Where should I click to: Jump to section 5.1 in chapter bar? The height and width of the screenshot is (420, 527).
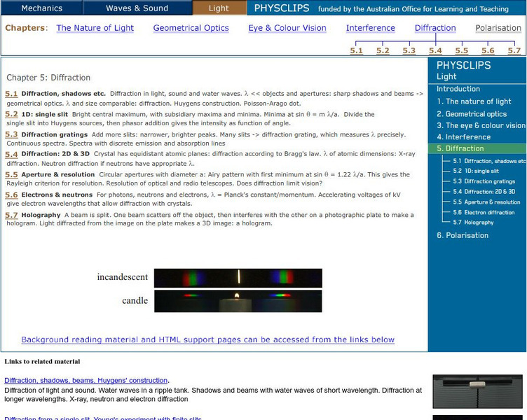356,50
